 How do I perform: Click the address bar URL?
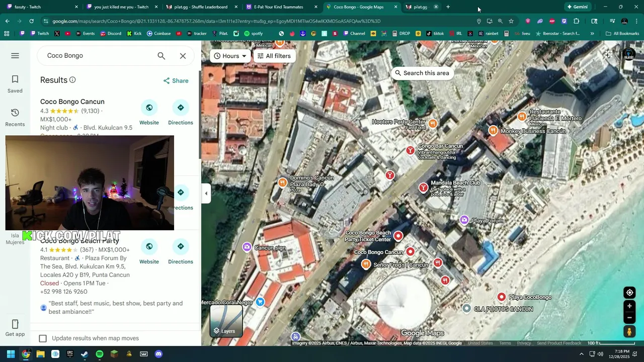(x=216, y=21)
